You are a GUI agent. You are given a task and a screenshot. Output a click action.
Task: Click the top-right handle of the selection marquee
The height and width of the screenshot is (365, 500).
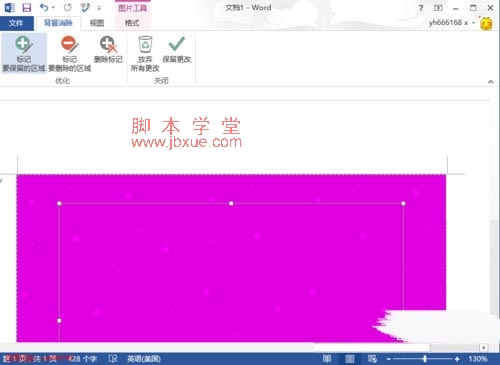[x=403, y=203]
